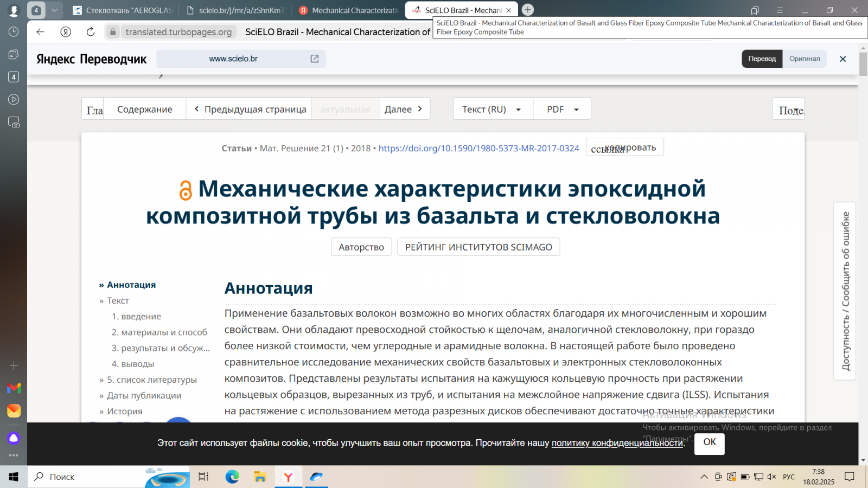Expand the tab group dropdown chevron
868x488 pixels.
coord(54,10)
